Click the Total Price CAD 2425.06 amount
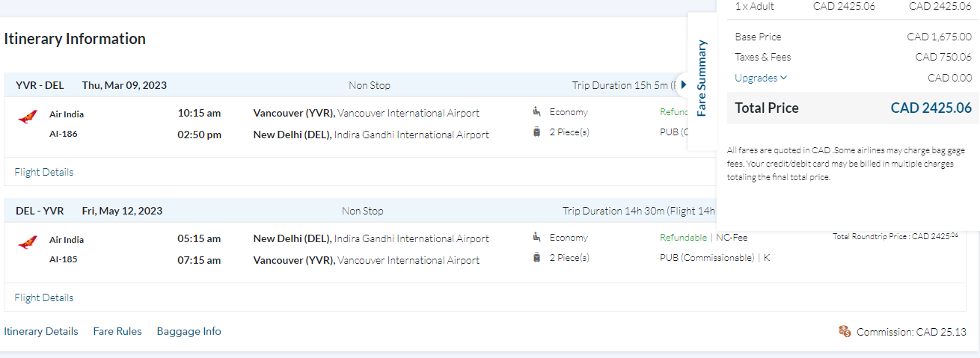980x358 pixels. [931, 108]
